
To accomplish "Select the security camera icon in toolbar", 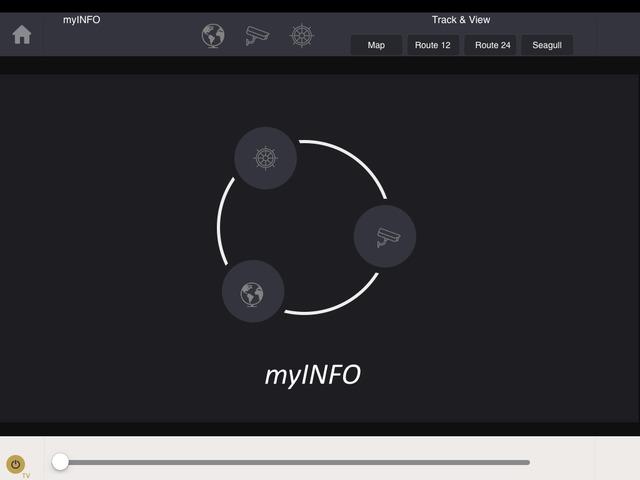I will 258,36.
